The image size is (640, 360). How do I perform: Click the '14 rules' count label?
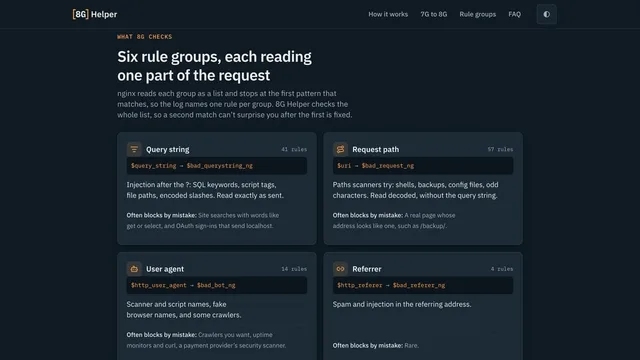point(294,269)
